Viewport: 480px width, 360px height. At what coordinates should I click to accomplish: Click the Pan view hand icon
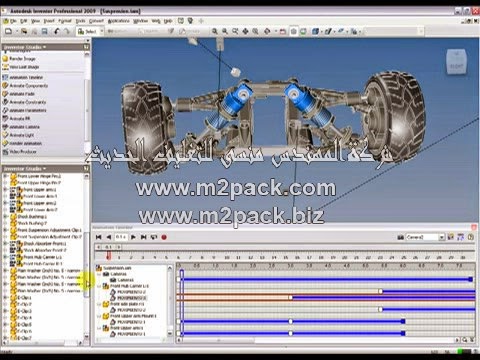(x=245, y=31)
